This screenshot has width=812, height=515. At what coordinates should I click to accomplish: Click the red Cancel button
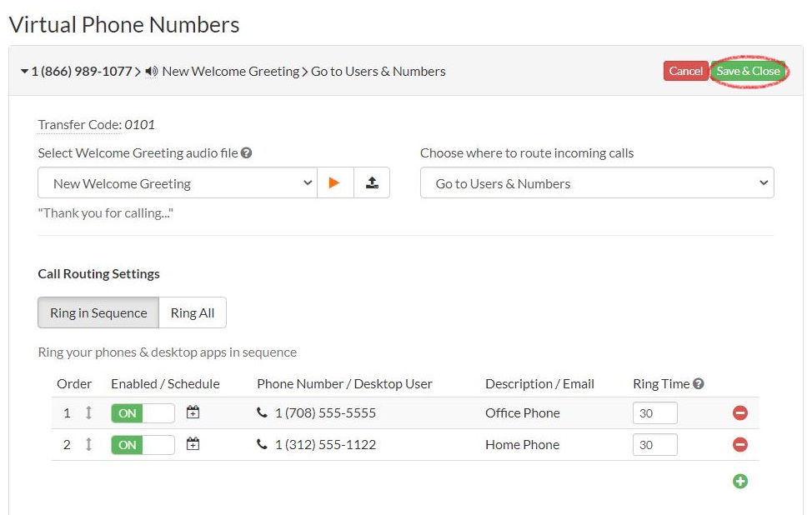point(685,71)
